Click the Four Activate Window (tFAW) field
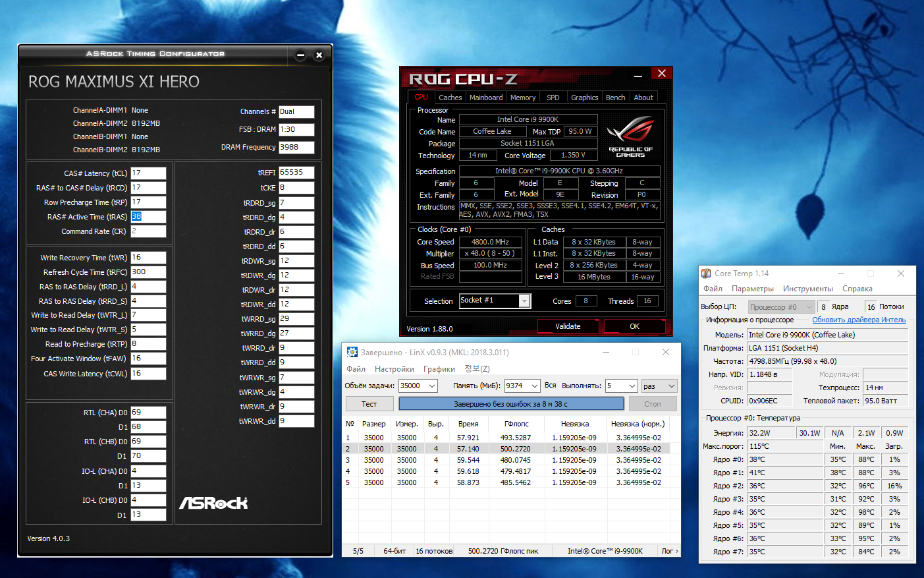 tap(148, 359)
